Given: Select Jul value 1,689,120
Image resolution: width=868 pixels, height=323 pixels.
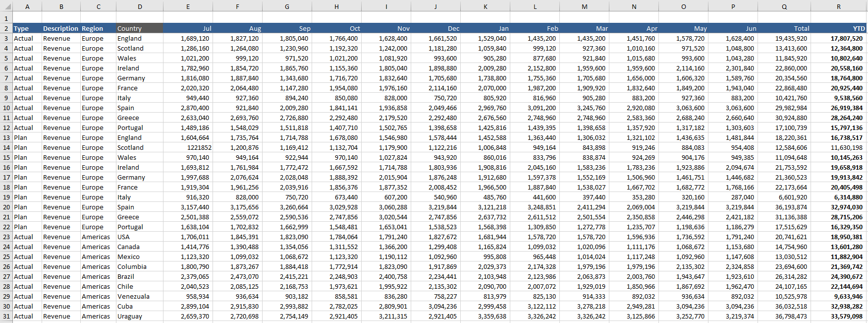Looking at the screenshot, I should pyautogui.click(x=188, y=38).
